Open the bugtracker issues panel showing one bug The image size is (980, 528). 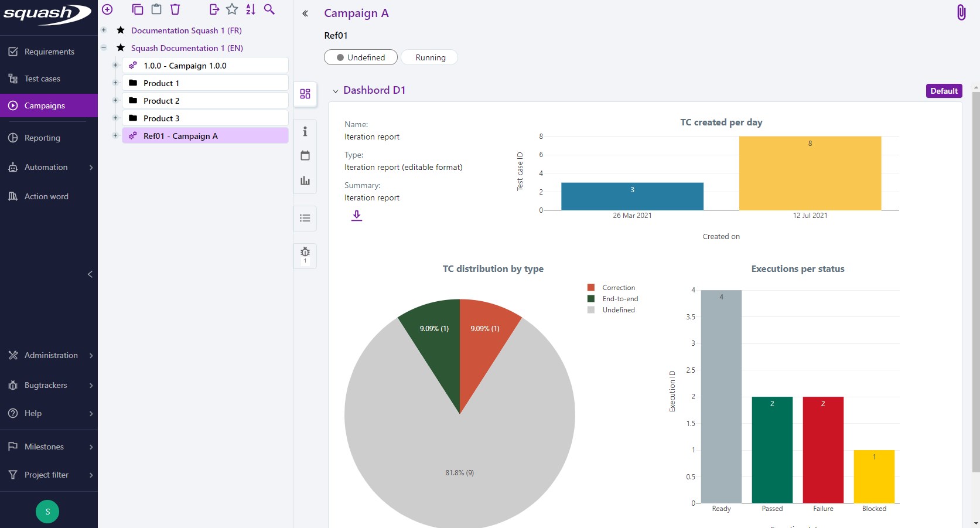pos(305,256)
